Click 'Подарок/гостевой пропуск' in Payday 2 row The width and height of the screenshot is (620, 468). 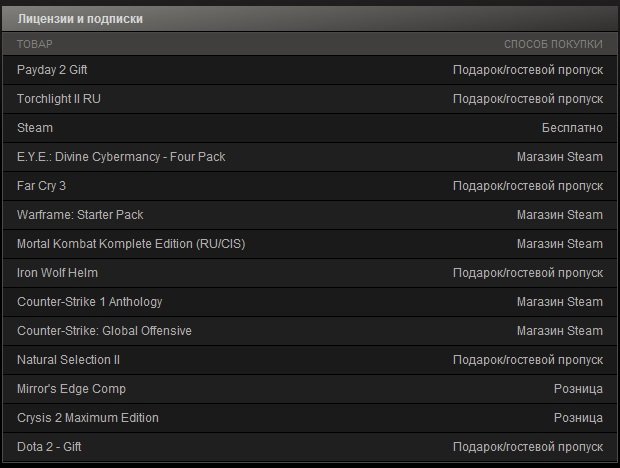528,70
